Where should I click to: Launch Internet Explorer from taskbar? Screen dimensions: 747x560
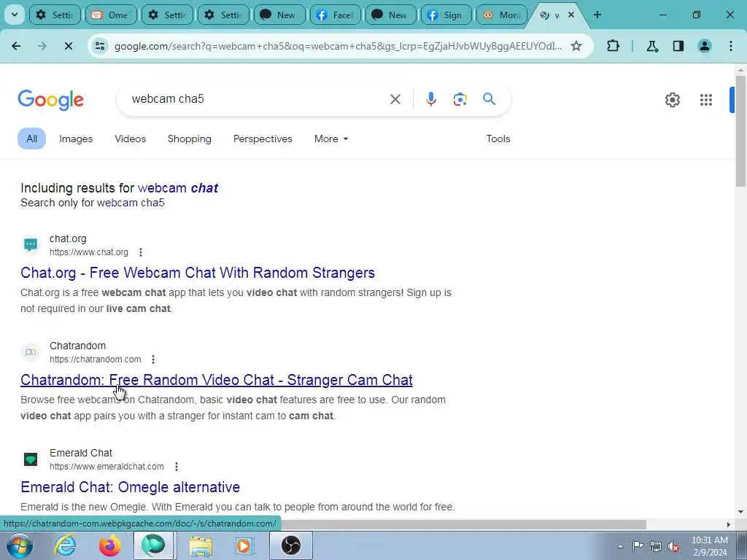coord(65,545)
